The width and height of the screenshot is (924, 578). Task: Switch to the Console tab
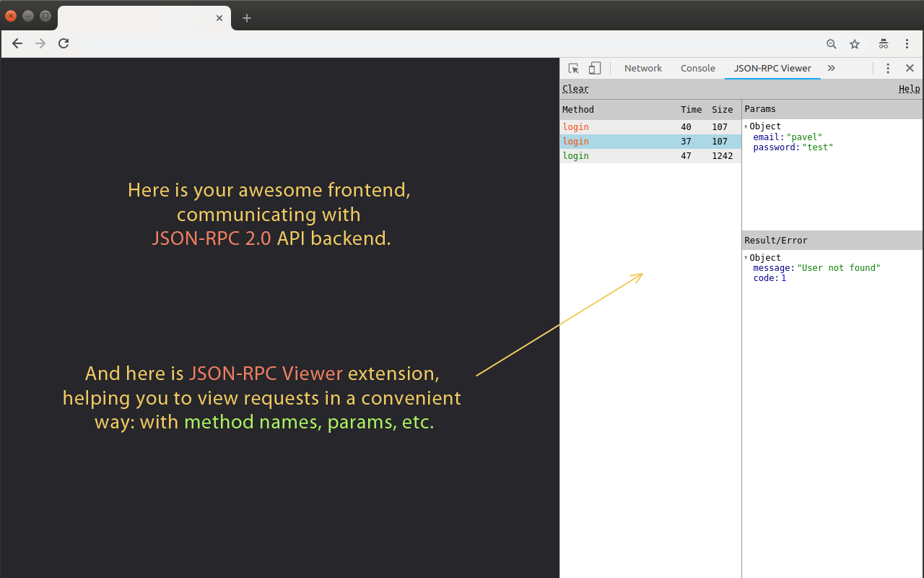click(x=697, y=67)
